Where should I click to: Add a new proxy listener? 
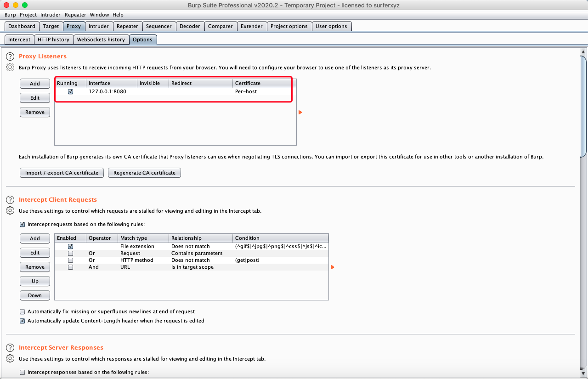(x=35, y=84)
